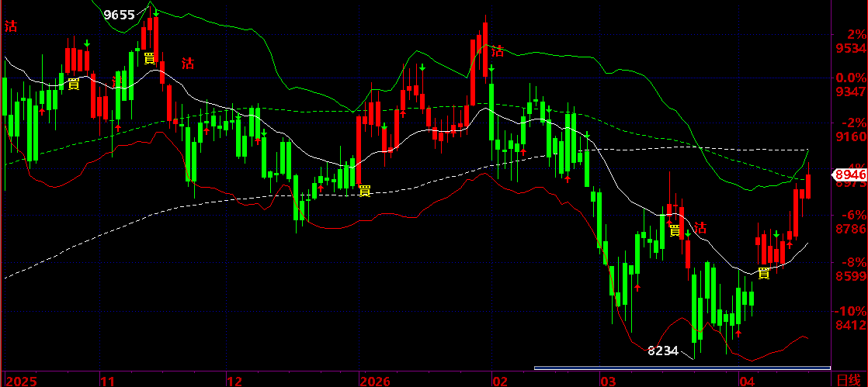Click the 2026 year label on the time axis
The width and height of the screenshot is (868, 387).
coord(376,381)
